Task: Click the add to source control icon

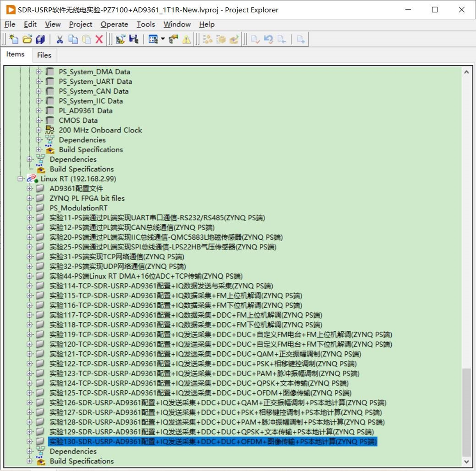Action: click(x=301, y=39)
